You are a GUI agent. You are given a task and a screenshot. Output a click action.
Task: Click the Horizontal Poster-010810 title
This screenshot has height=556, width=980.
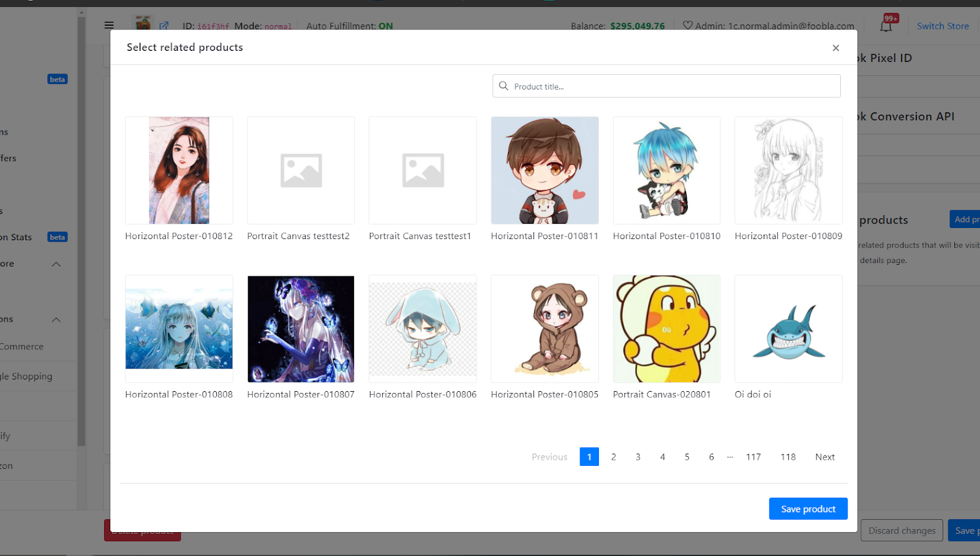666,236
